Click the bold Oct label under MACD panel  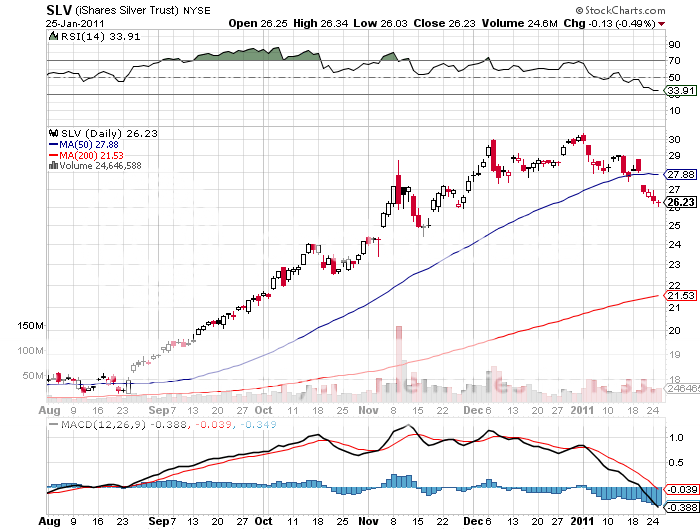pos(263,521)
